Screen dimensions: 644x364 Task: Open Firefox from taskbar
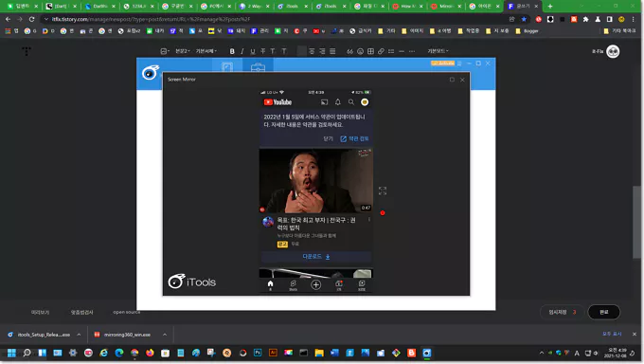(x=150, y=353)
